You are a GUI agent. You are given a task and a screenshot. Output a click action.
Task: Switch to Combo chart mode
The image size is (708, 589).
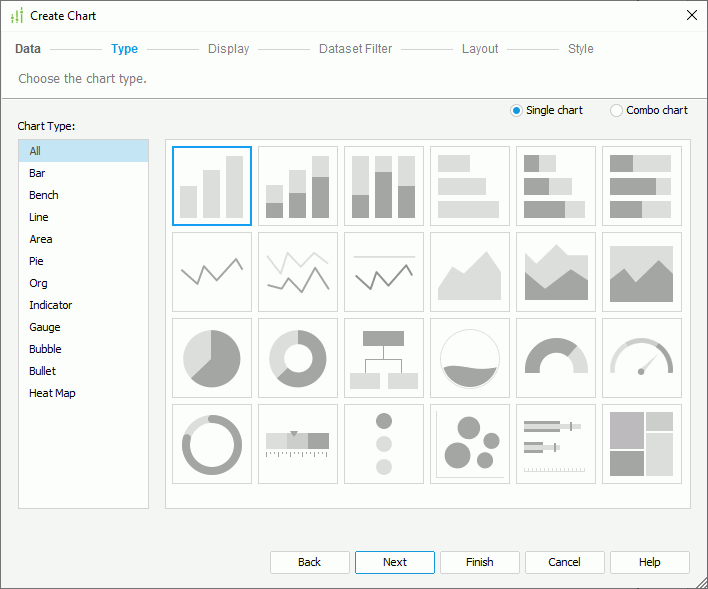coord(616,110)
